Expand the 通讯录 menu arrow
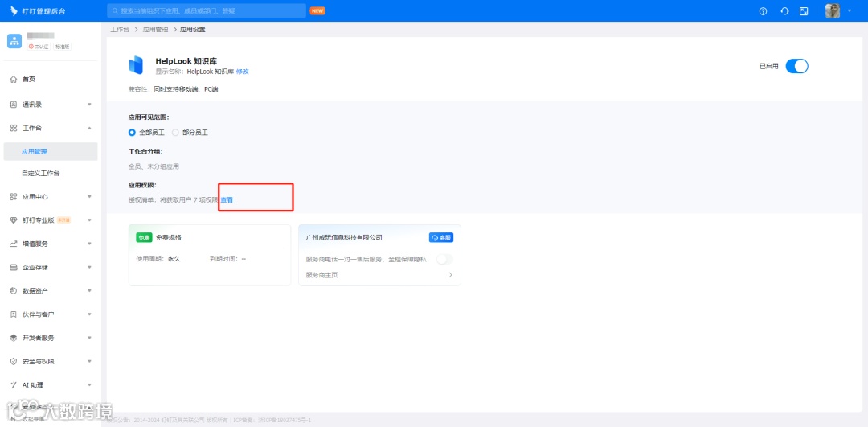Screen dimensions: 868x427 [89, 104]
